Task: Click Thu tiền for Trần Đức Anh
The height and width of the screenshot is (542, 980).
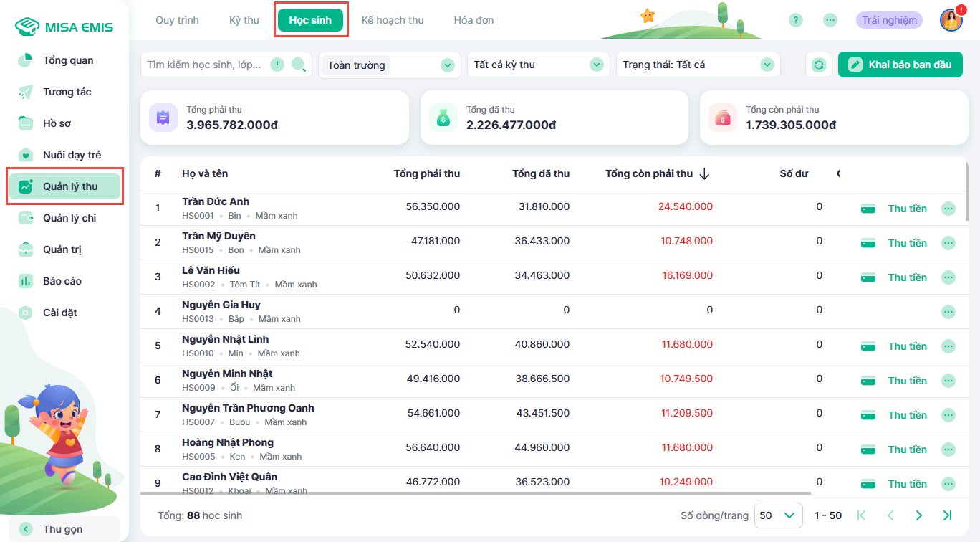Action: [x=907, y=209]
